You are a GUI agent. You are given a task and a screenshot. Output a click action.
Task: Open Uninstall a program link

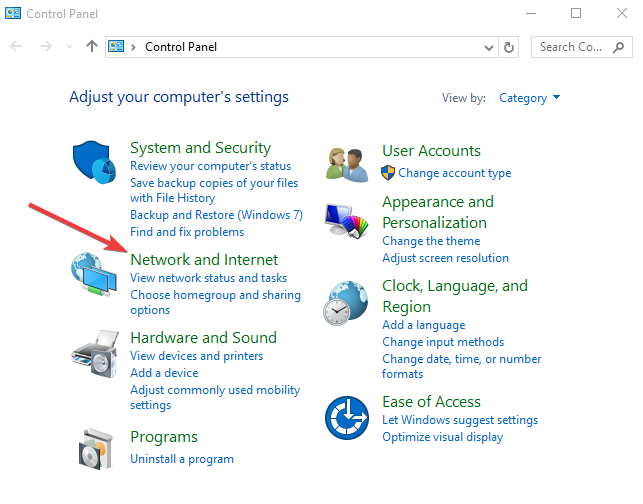[x=182, y=459]
